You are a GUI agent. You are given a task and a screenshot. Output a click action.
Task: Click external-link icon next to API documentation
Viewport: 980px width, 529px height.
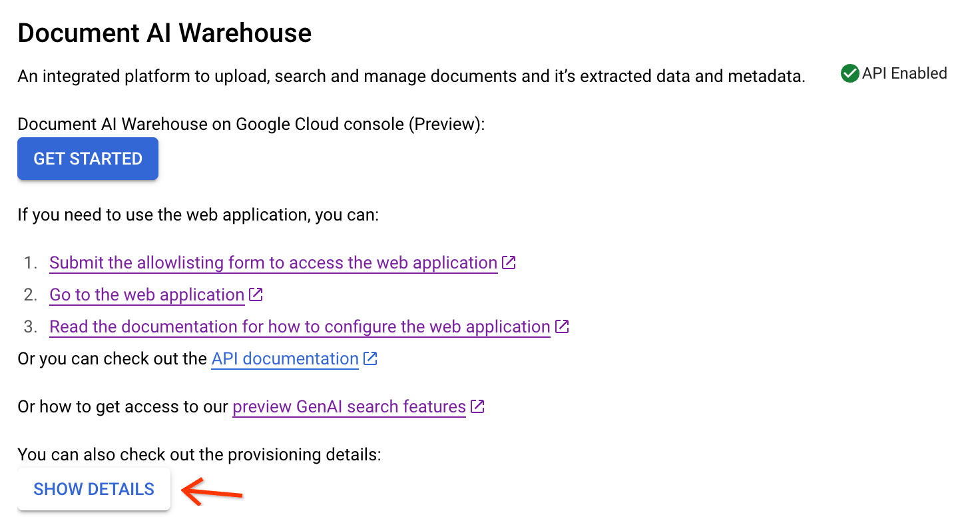(x=370, y=358)
